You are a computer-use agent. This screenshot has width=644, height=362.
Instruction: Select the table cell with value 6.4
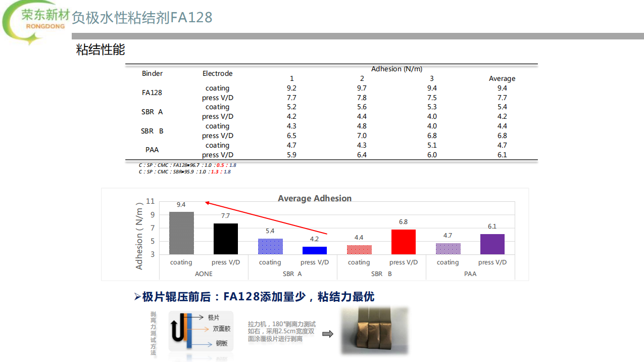coord(362,155)
